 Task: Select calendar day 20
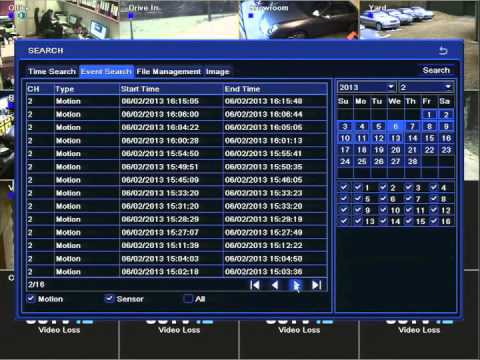point(396,150)
